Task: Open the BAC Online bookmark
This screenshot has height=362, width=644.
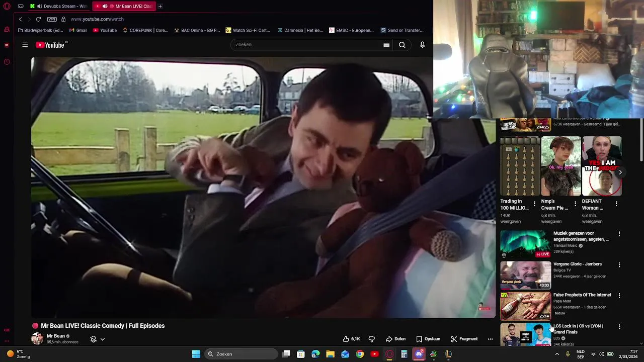Action: point(197,30)
